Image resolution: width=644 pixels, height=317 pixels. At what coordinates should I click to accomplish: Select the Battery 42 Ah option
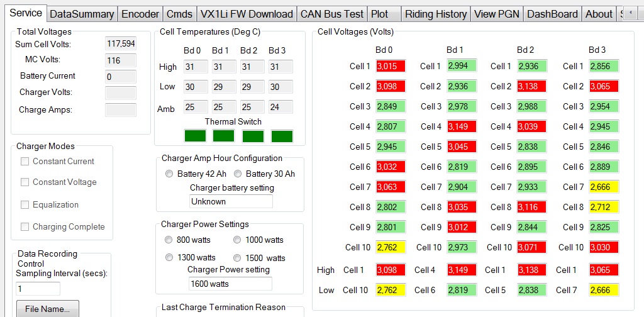point(169,174)
